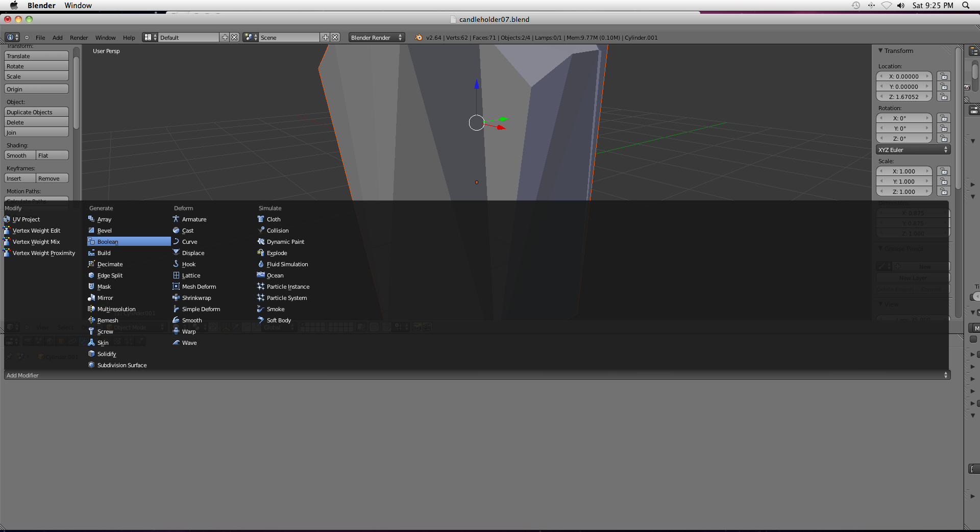Screen dimensions: 980x532
Task: Toggle lock on Location X
Action: [944, 77]
